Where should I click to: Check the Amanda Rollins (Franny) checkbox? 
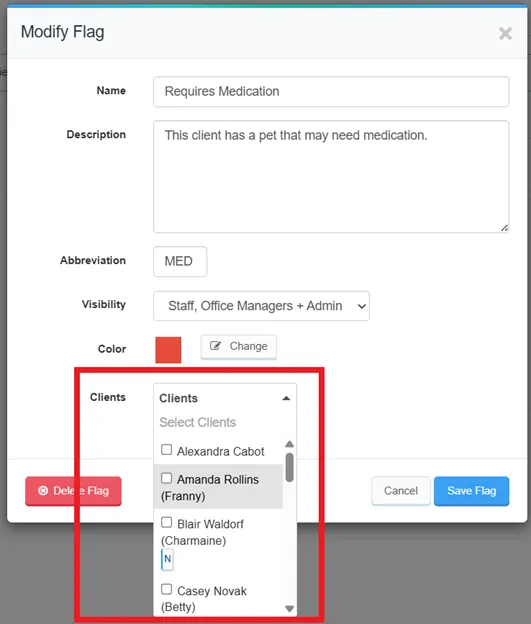(166, 478)
